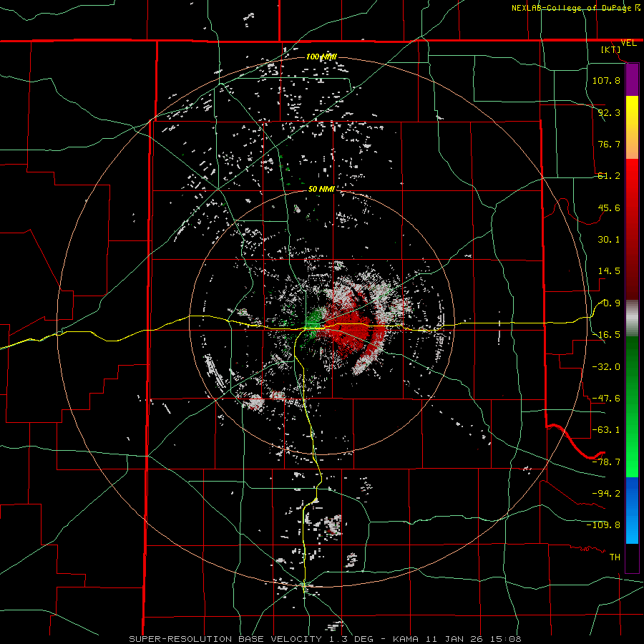644x644 pixels.
Task: Select the 107.8 value on velocity scale
Action: [x=606, y=80]
